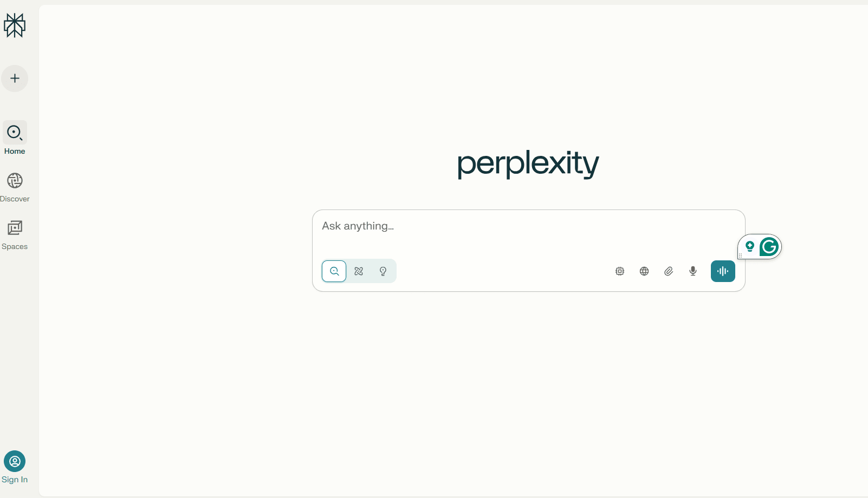Click the Grammarly assistant icon

(x=769, y=246)
